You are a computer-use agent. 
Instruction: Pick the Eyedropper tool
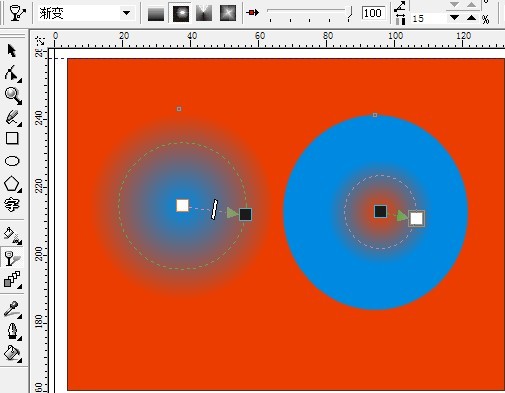click(x=12, y=309)
